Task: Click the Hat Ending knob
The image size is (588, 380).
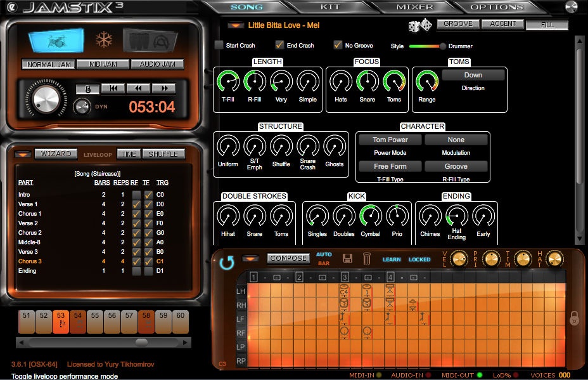Action: click(456, 216)
